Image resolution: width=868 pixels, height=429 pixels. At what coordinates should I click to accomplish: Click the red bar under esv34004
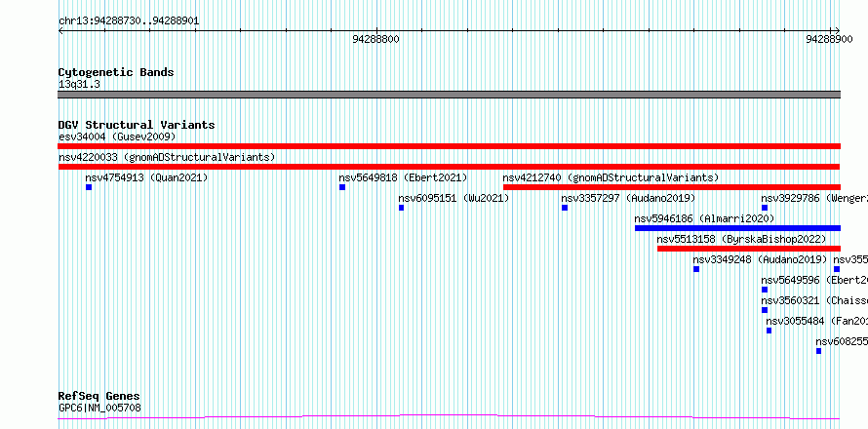[449, 146]
